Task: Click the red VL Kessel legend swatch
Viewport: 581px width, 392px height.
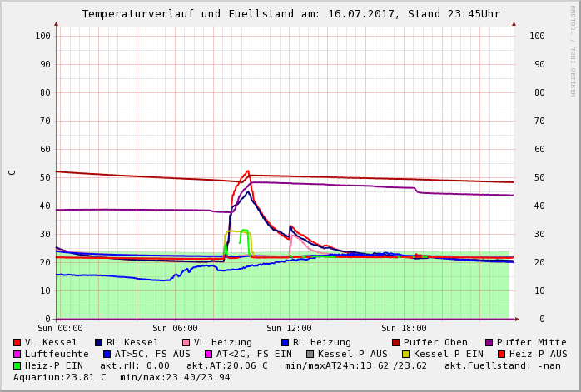Action: (x=17, y=342)
